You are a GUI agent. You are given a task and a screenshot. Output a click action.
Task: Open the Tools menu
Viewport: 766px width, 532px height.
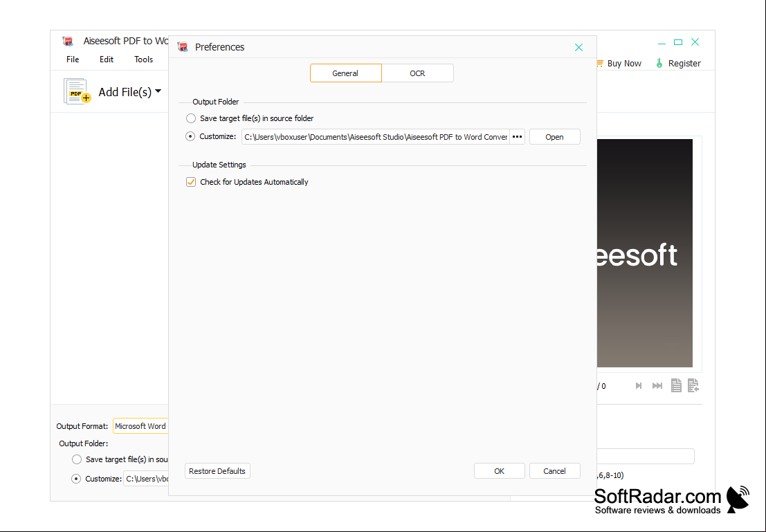pos(144,59)
